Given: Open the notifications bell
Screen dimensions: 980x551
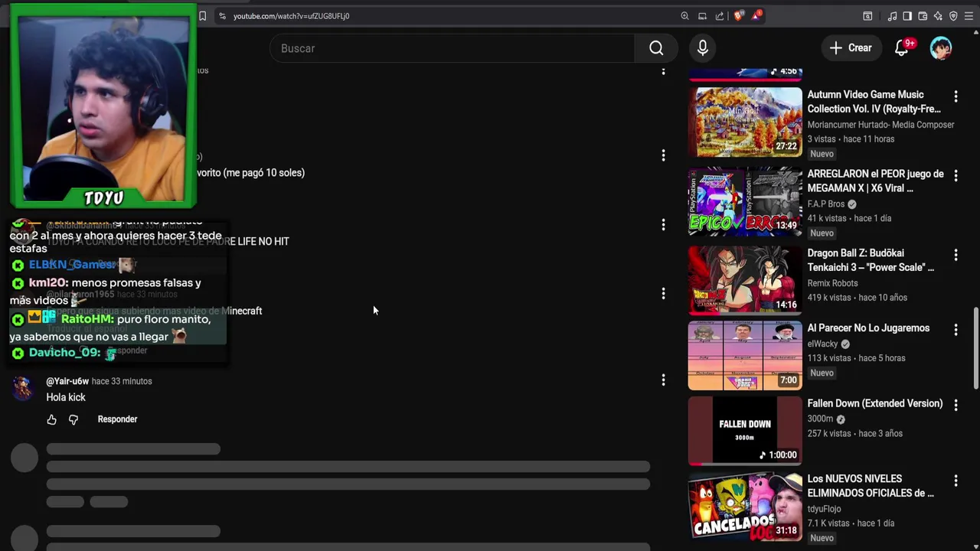Looking at the screenshot, I should click(x=902, y=48).
